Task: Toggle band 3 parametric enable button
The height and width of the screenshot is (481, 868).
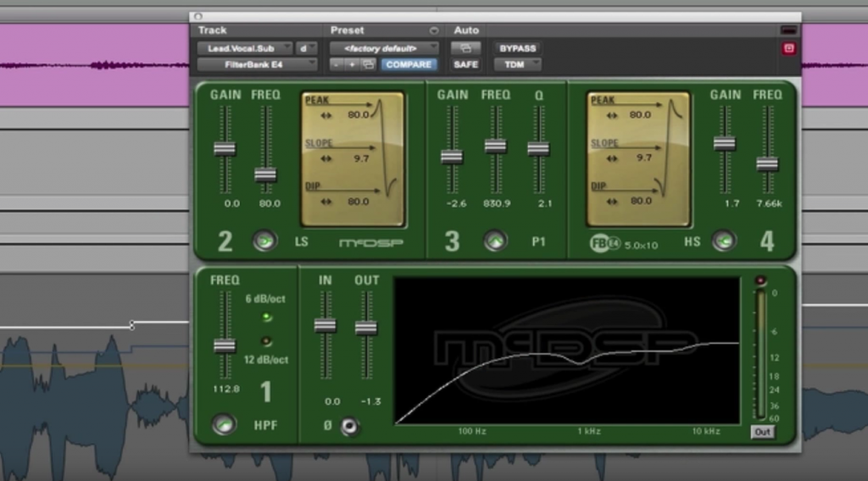Action: tap(495, 240)
